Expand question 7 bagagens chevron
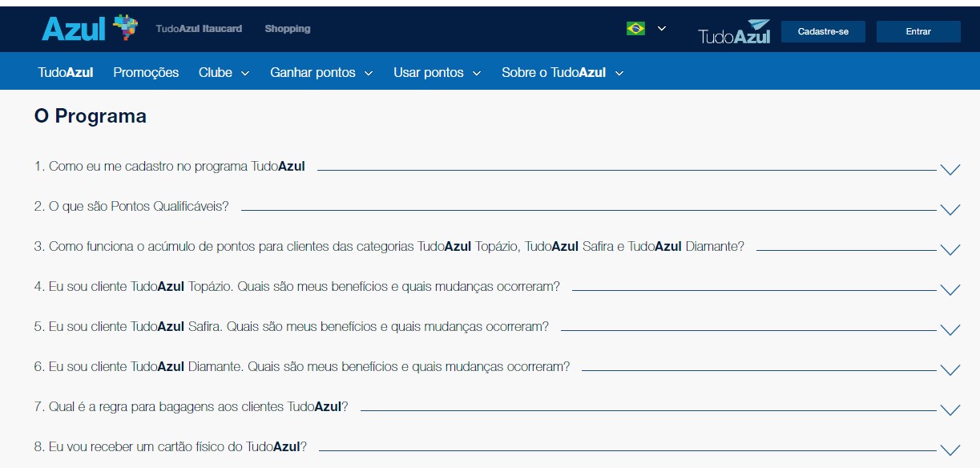The height and width of the screenshot is (468, 980). pyautogui.click(x=950, y=409)
